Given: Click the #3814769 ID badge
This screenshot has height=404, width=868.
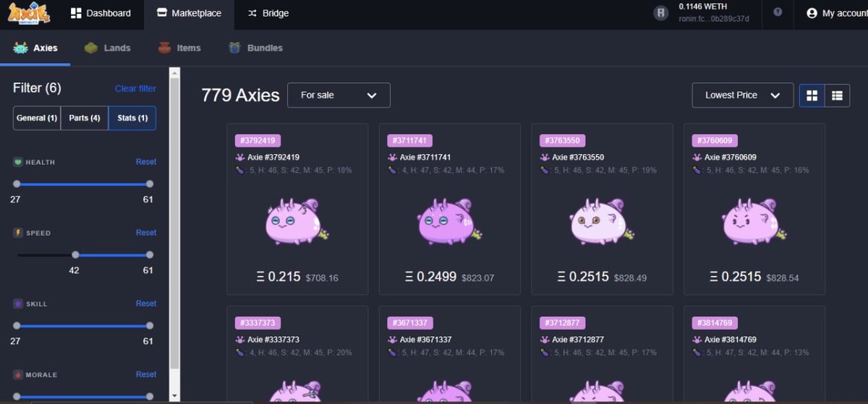Looking at the screenshot, I should click(715, 323).
